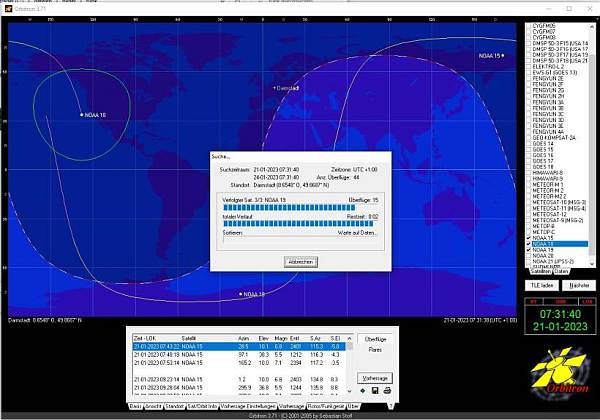The height and width of the screenshot is (420, 600).
Task: Switch to the Daten tab under the satellite list
Action: [561, 271]
